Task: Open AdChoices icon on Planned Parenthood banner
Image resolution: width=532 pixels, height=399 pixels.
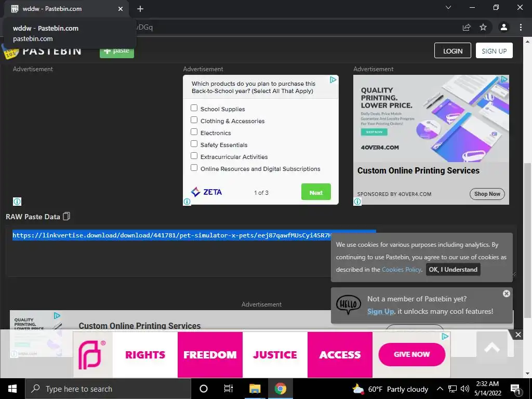Action: coord(445,336)
